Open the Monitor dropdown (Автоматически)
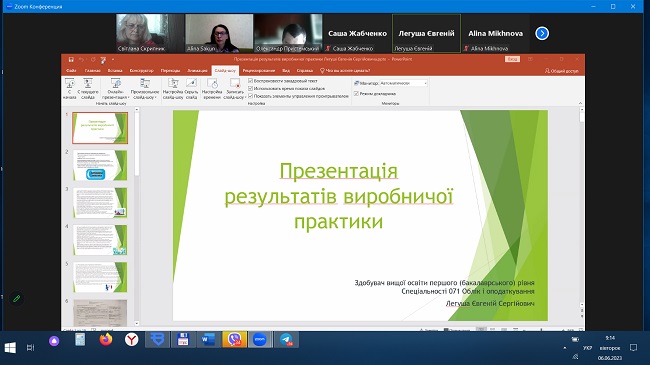650x365 pixels. click(403, 83)
